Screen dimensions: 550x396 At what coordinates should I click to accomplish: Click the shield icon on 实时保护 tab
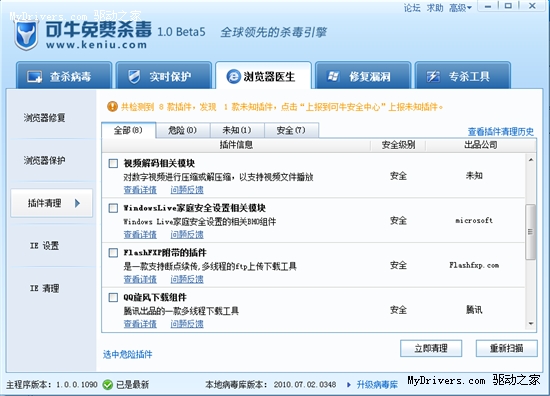point(134,76)
